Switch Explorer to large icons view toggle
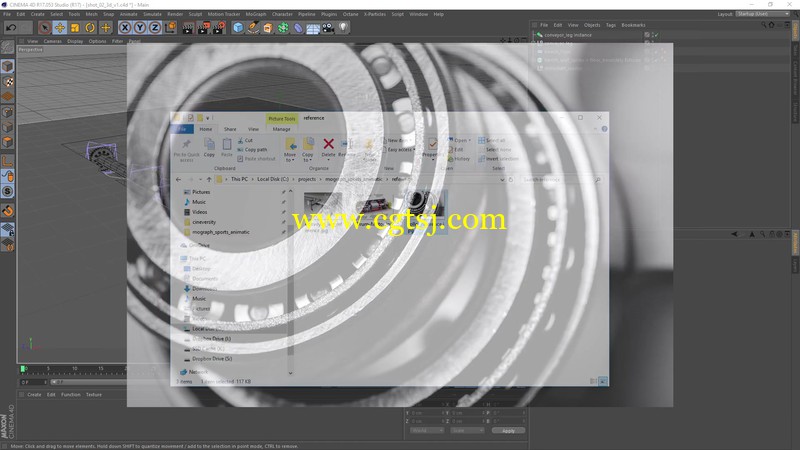 (603, 381)
